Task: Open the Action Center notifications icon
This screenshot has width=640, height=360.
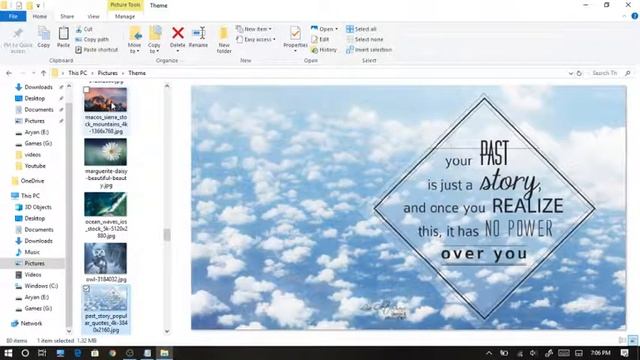Action: coord(624,353)
